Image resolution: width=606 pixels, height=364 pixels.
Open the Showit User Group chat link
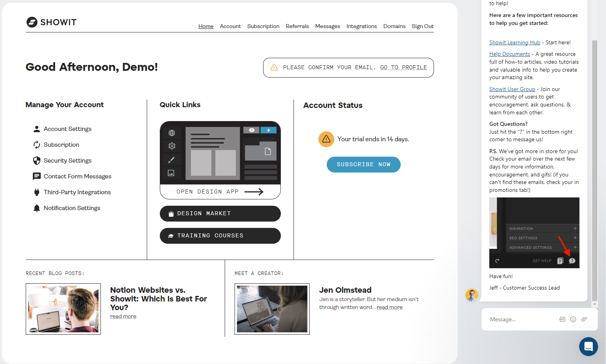click(x=512, y=89)
